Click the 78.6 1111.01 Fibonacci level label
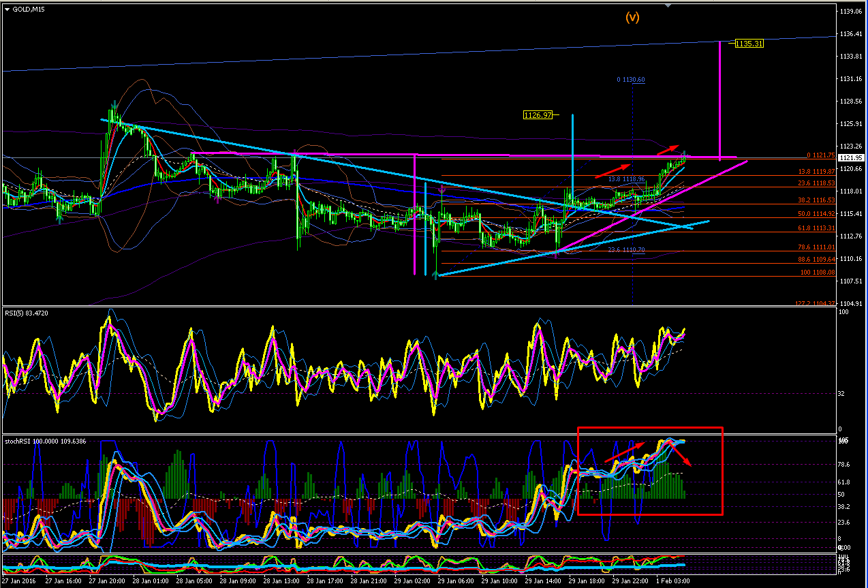This screenshot has height=588, width=868. tap(818, 247)
